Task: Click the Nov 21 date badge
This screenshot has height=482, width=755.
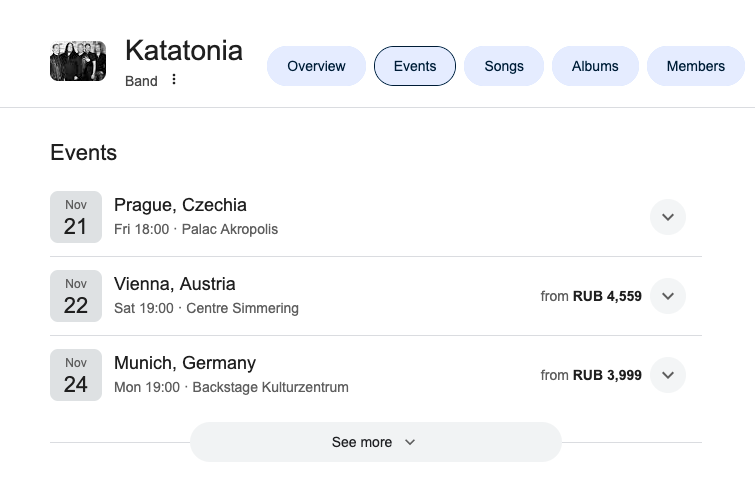Action: click(76, 217)
